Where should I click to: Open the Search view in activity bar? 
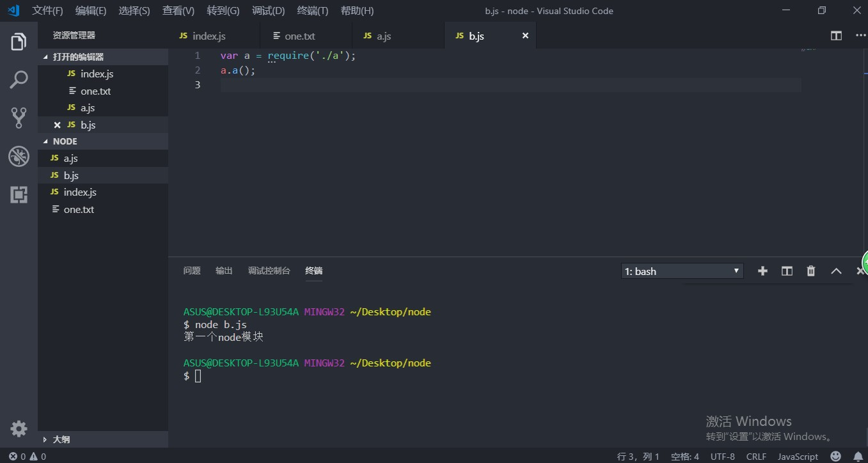[19, 80]
